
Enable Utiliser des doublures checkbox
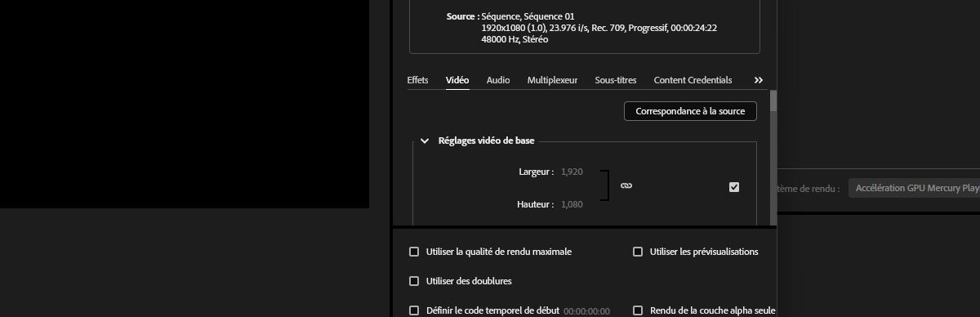pyautogui.click(x=414, y=281)
